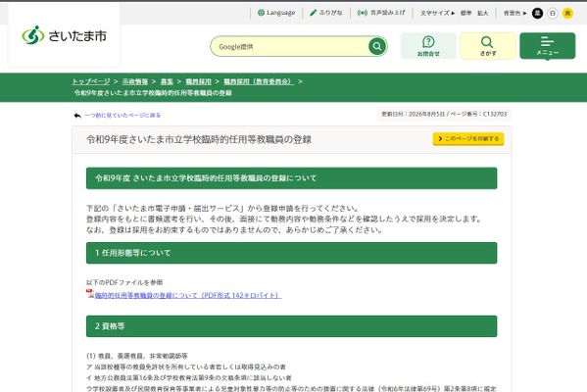Click the PDF file icon
Image resolution: width=587 pixels, height=392 pixels.
[90, 294]
